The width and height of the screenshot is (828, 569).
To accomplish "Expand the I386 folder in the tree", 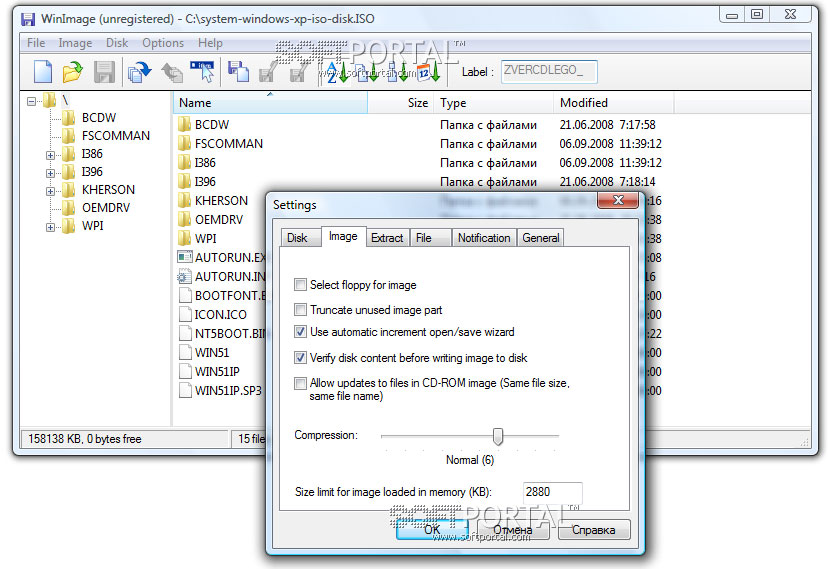I will [50, 155].
